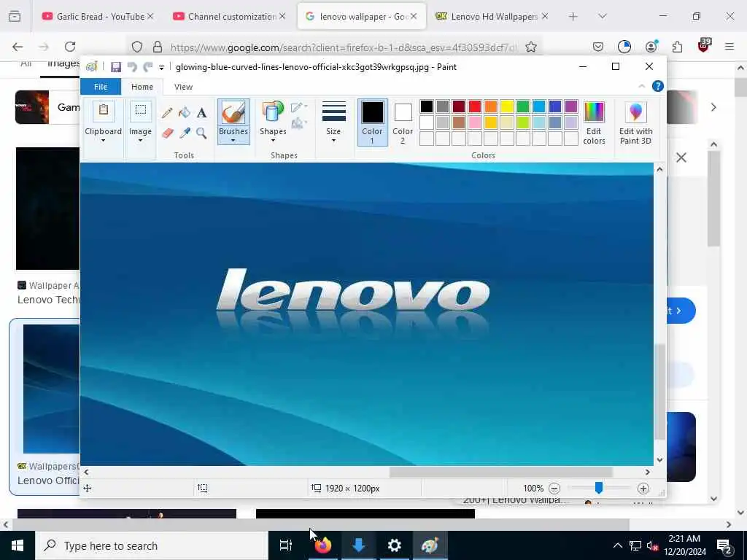Select the Color picker eyedropper tool

click(x=185, y=133)
